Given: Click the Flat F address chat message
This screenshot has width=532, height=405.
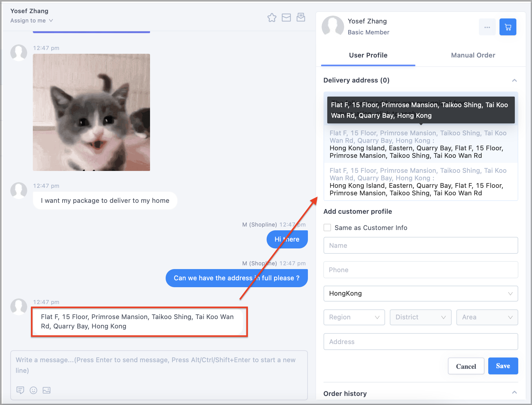Looking at the screenshot, I should (x=138, y=322).
